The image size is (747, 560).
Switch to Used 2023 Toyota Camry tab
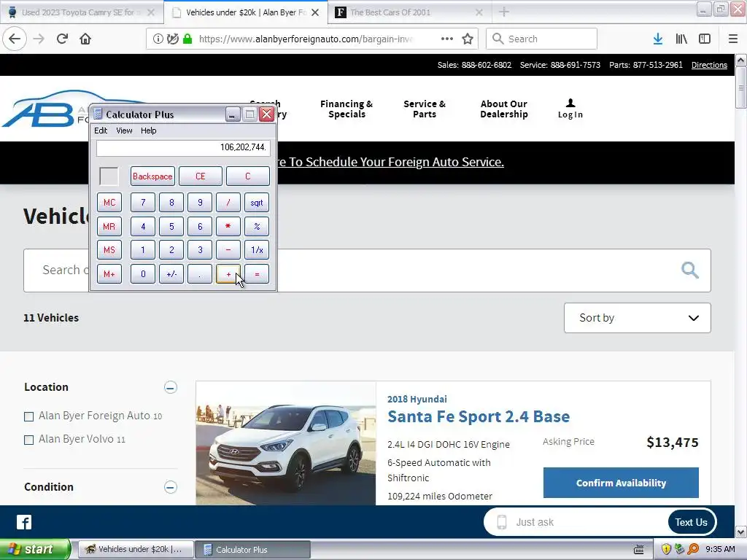[80, 12]
